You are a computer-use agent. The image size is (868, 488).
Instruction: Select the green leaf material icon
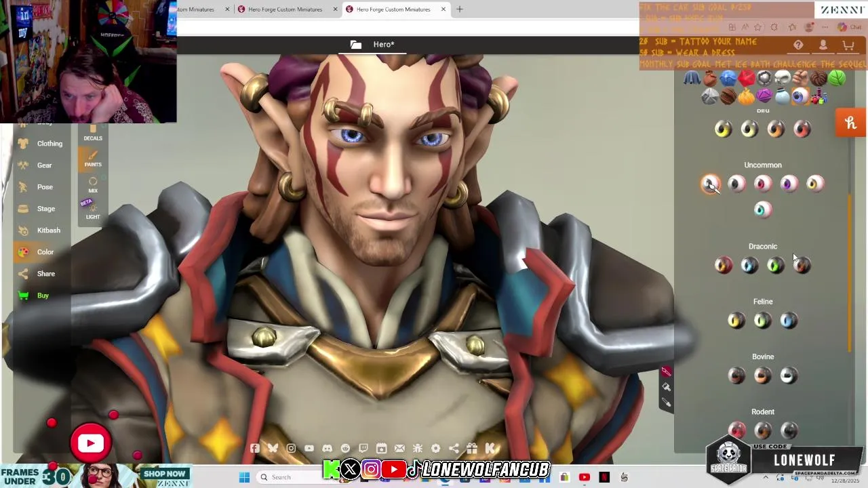(837, 79)
